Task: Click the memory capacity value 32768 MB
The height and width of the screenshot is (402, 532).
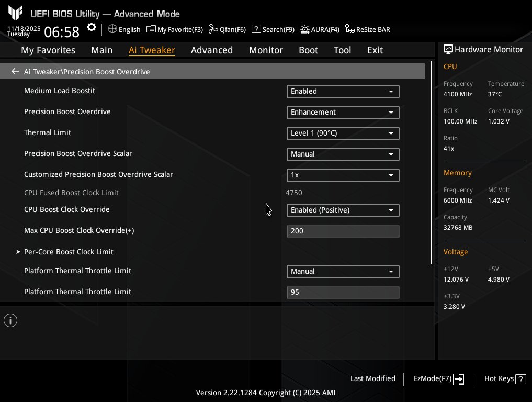Action: pos(458,228)
